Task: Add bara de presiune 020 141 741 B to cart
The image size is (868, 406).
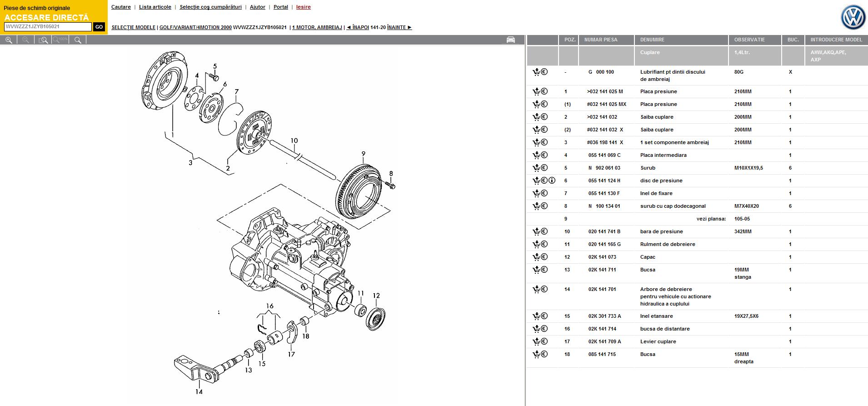Action: (536, 231)
